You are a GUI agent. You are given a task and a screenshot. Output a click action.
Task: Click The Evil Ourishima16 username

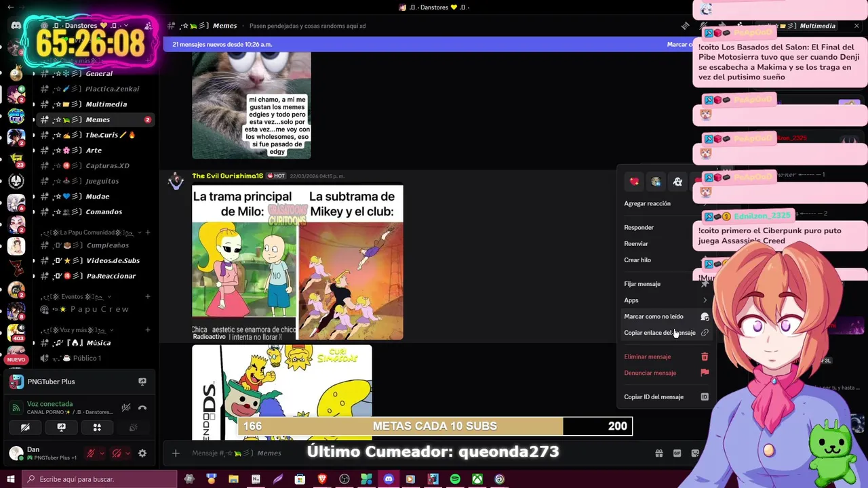click(227, 176)
